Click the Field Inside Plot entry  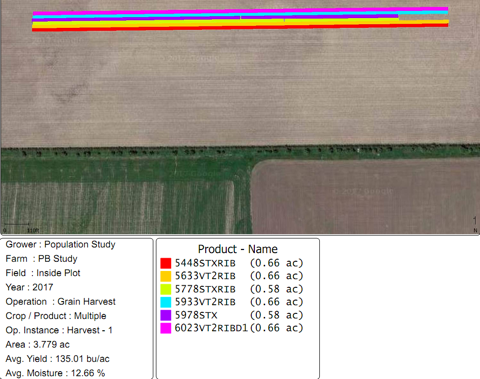point(43,273)
